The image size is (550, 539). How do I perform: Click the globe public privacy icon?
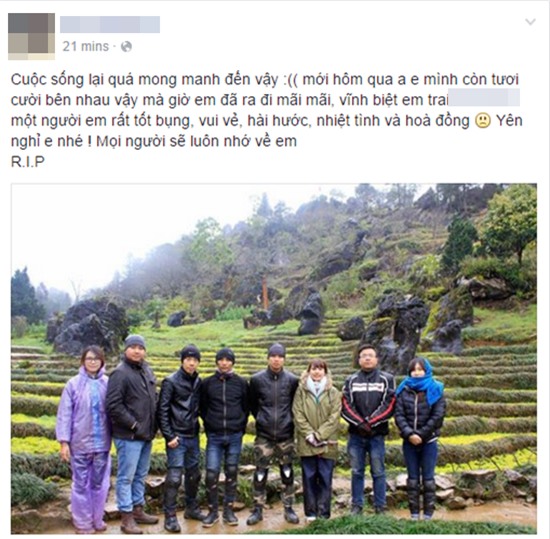point(126,46)
